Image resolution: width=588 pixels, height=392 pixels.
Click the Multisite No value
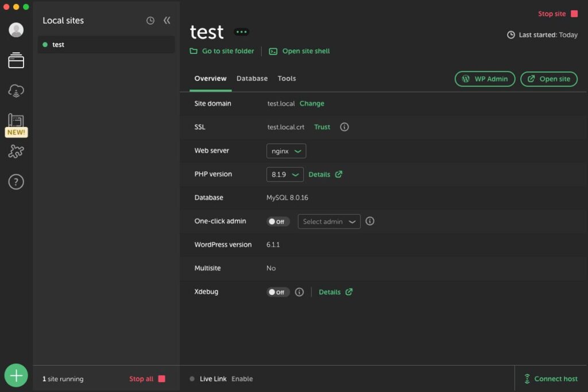271,269
